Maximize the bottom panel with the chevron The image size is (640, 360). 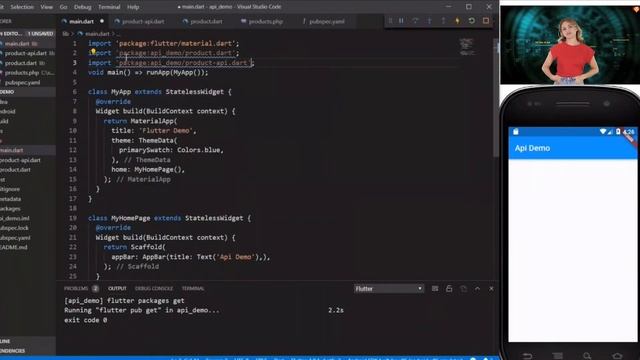477,289
